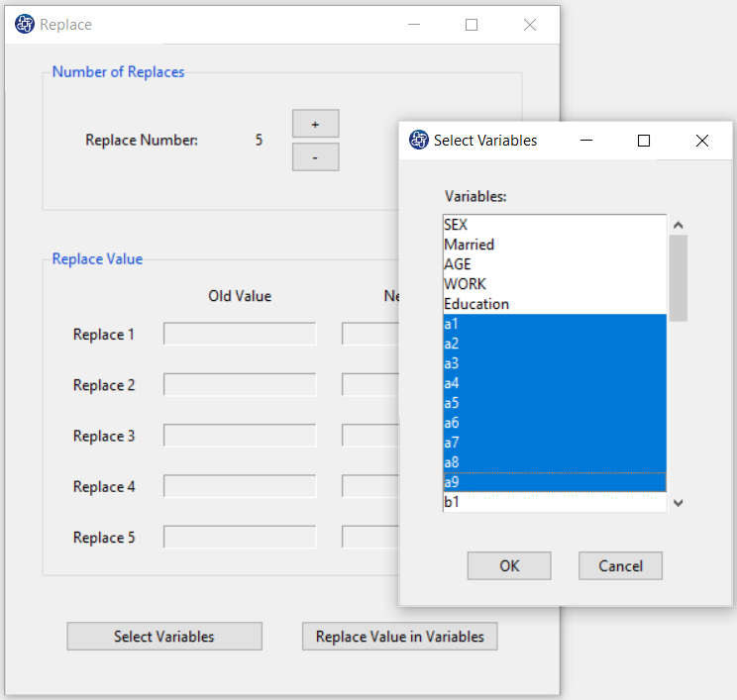Click Replace Value in Variables button

(399, 637)
